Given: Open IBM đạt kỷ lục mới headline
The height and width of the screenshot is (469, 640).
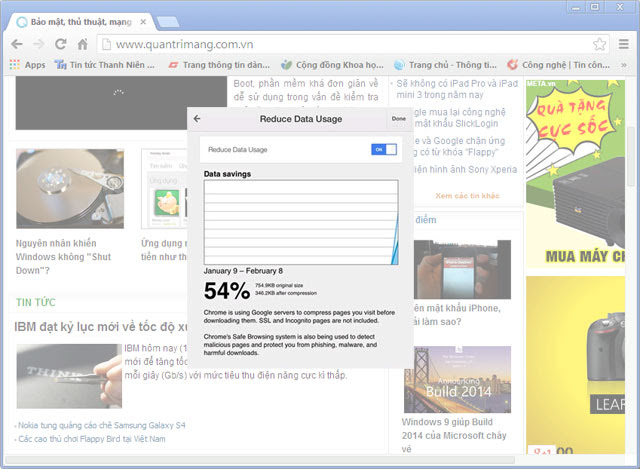Looking at the screenshot, I should tap(101, 327).
